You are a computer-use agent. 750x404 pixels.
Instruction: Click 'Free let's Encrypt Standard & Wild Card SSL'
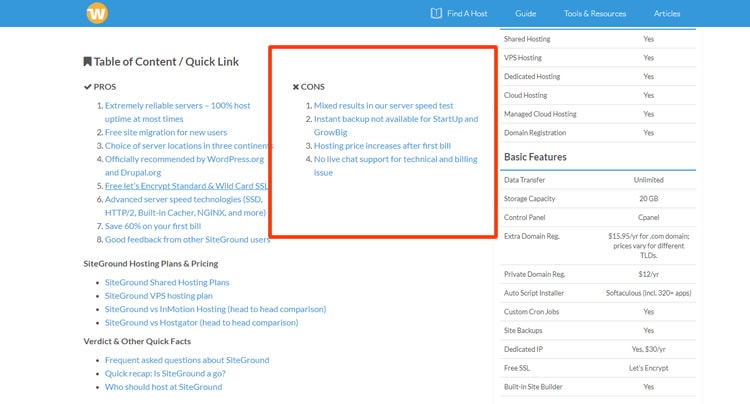click(187, 186)
